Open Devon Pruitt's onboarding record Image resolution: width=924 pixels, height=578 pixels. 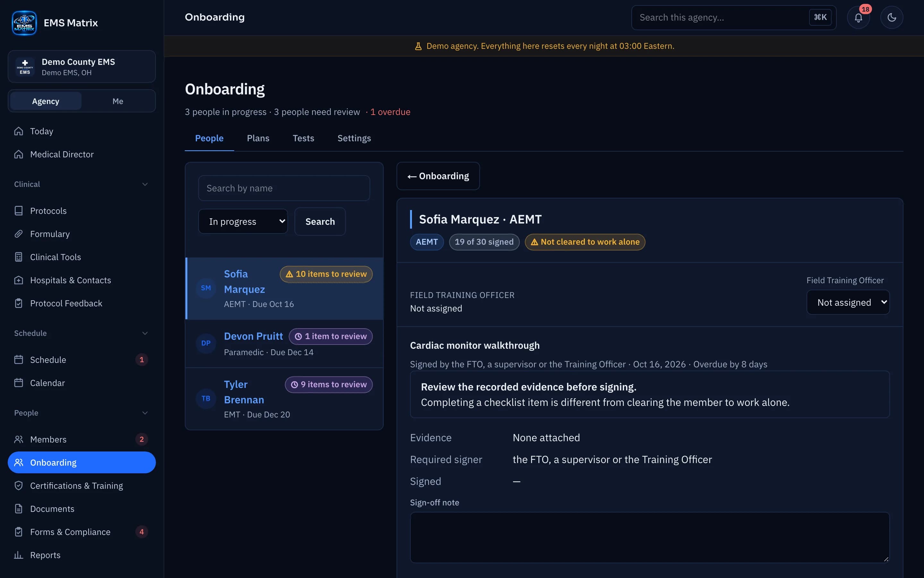(x=284, y=344)
